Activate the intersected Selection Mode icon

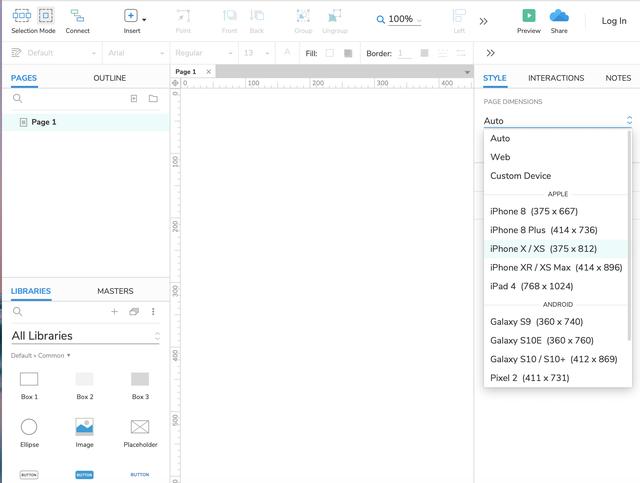click(22, 16)
